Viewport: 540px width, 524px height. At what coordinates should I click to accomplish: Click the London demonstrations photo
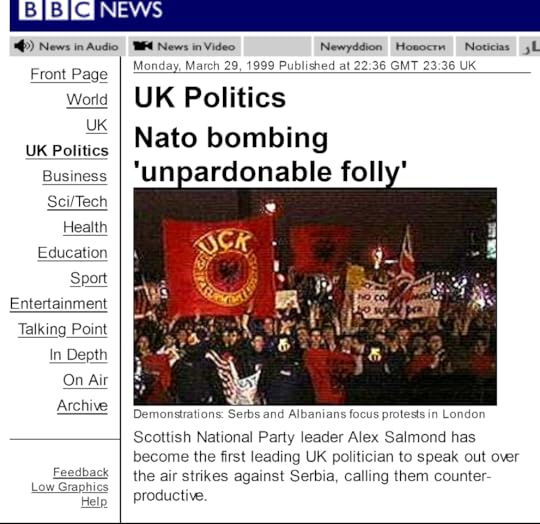click(x=315, y=296)
